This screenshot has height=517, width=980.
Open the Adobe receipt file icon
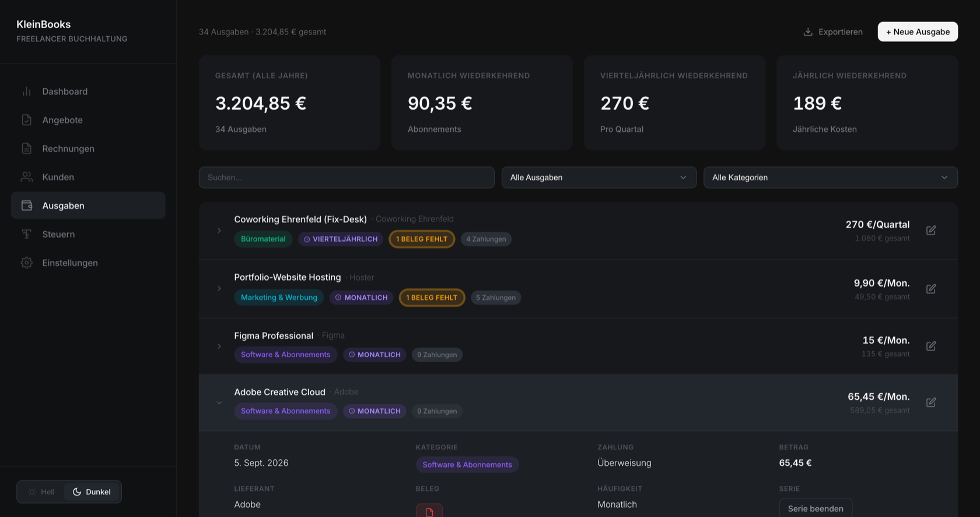click(429, 511)
